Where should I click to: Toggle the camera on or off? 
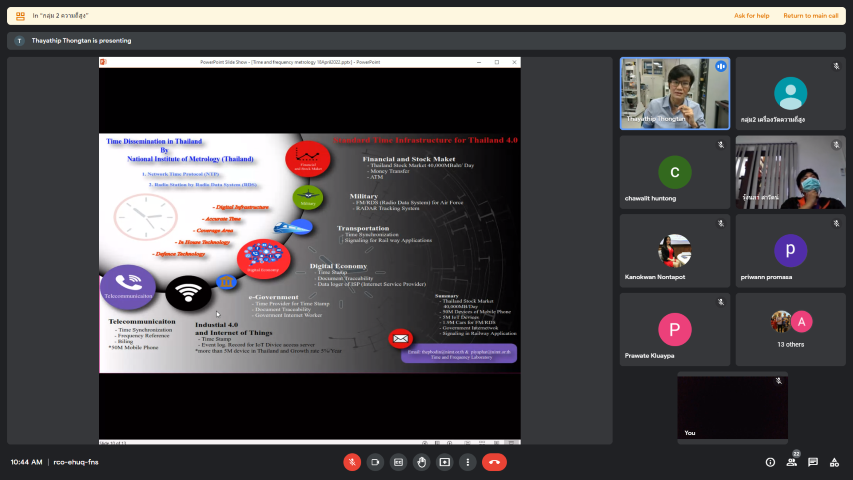point(375,462)
